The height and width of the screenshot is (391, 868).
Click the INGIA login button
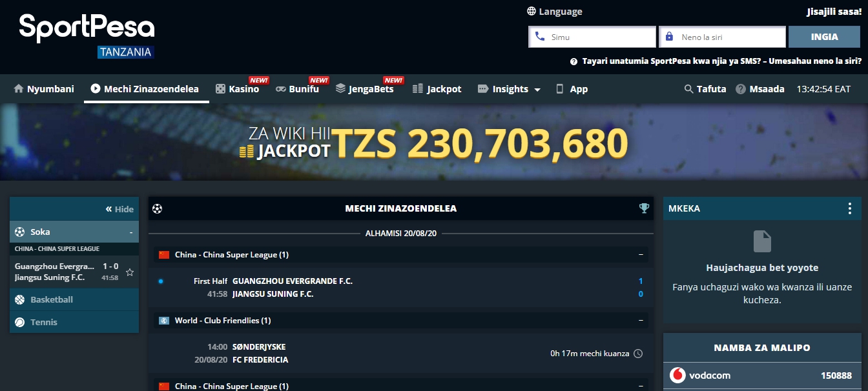pyautogui.click(x=824, y=37)
